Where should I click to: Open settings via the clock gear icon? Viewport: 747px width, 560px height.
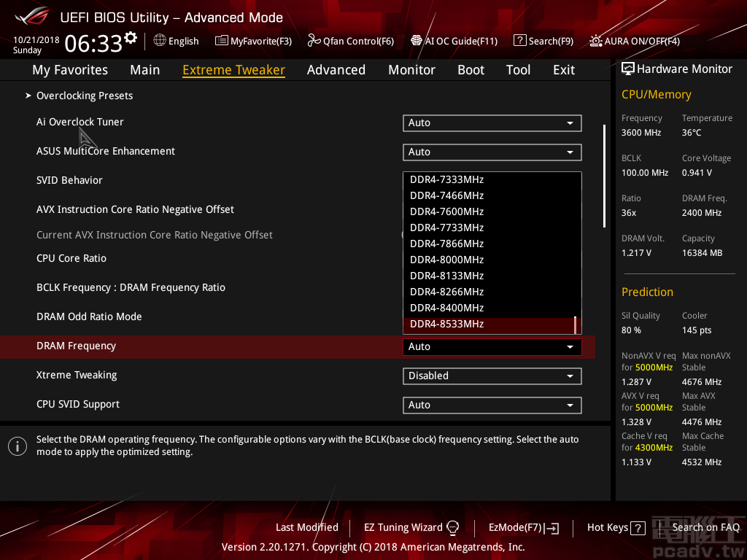(x=131, y=38)
